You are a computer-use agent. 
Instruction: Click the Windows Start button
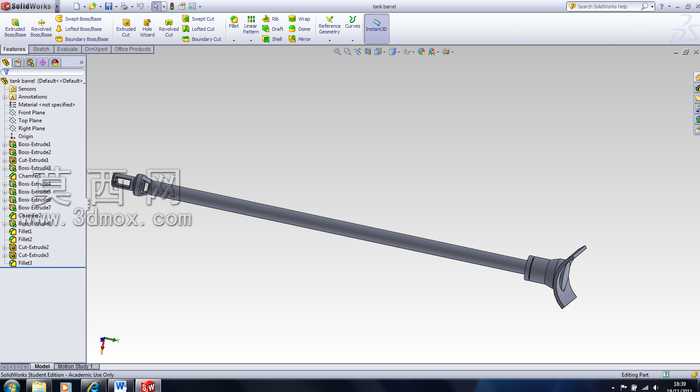(11, 386)
